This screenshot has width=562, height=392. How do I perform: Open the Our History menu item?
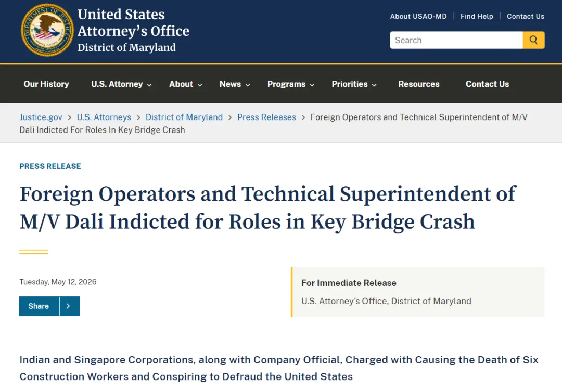click(x=46, y=84)
